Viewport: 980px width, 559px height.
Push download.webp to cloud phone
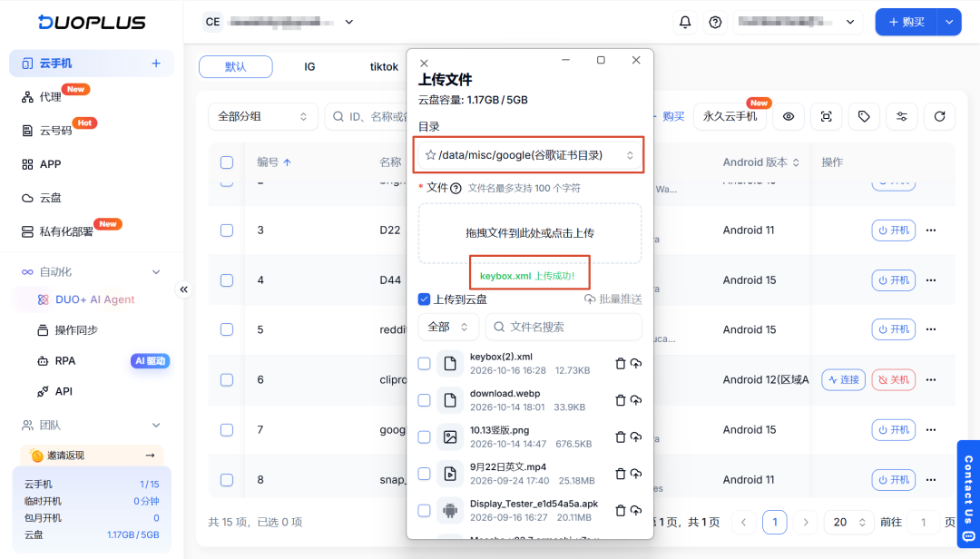636,400
